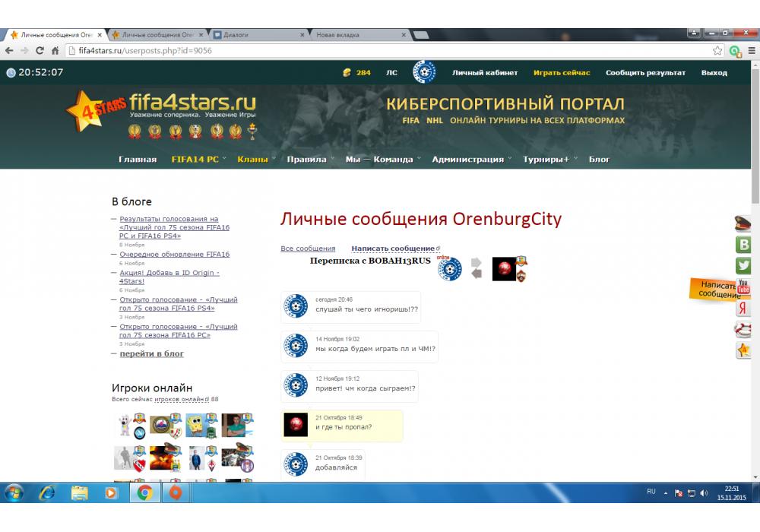Expand the Турниры+ navigation dropdown

tap(546, 160)
